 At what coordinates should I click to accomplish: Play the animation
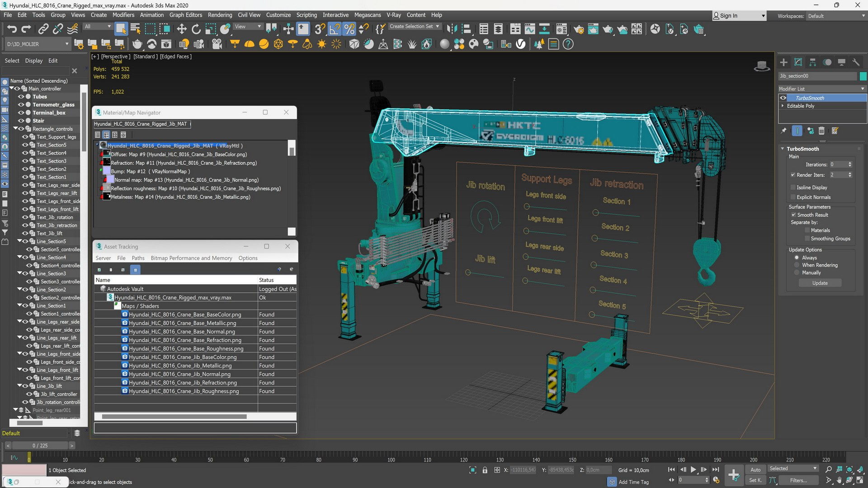693,470
